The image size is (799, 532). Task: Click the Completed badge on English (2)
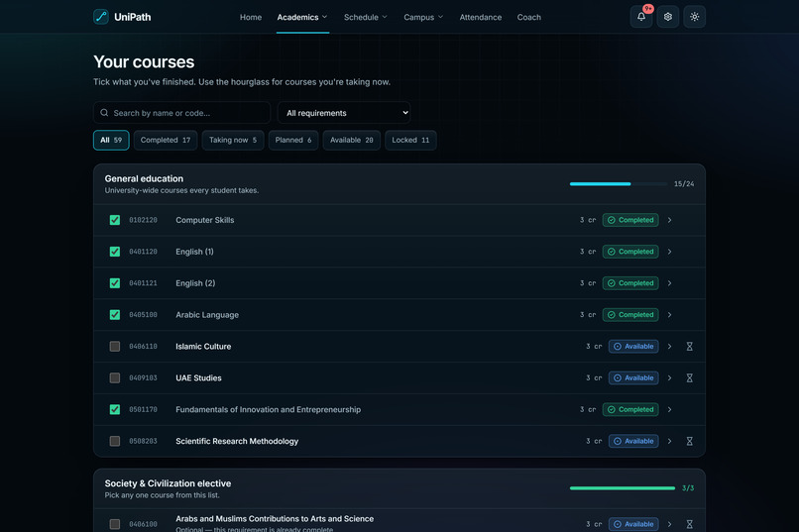630,283
